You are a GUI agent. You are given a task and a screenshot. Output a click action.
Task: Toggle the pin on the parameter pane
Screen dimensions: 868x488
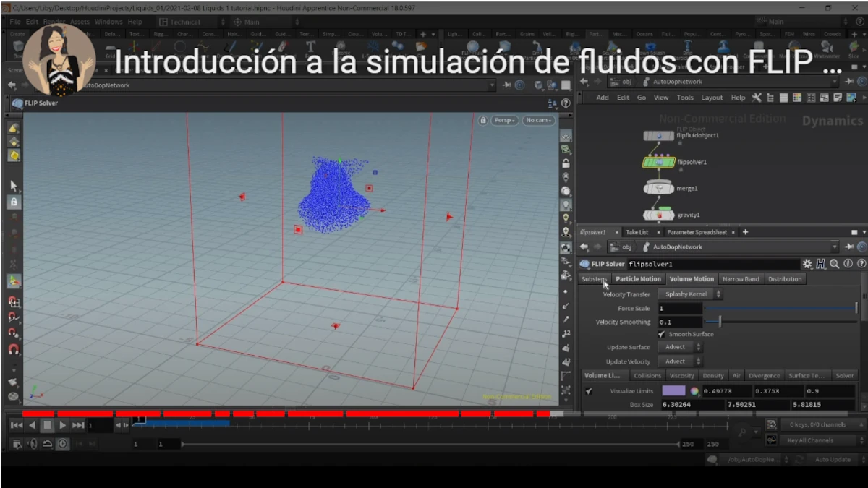850,247
